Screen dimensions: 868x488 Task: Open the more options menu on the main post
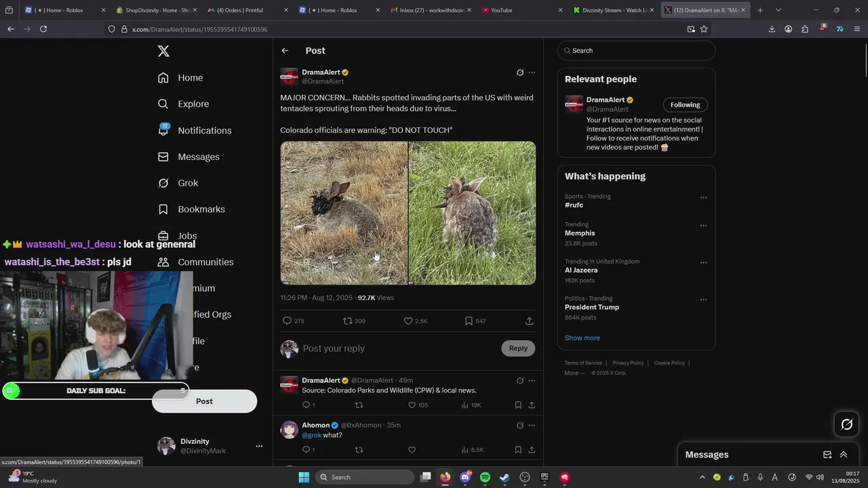[532, 73]
